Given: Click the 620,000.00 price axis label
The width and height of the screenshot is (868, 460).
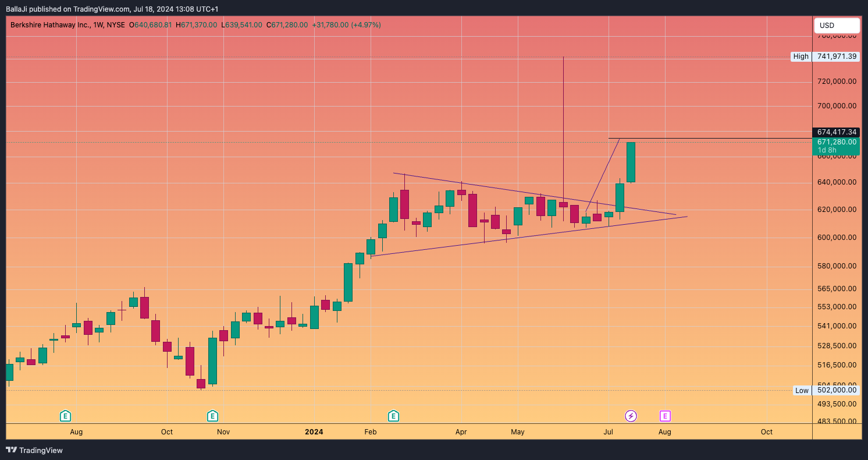Looking at the screenshot, I should click(837, 210).
